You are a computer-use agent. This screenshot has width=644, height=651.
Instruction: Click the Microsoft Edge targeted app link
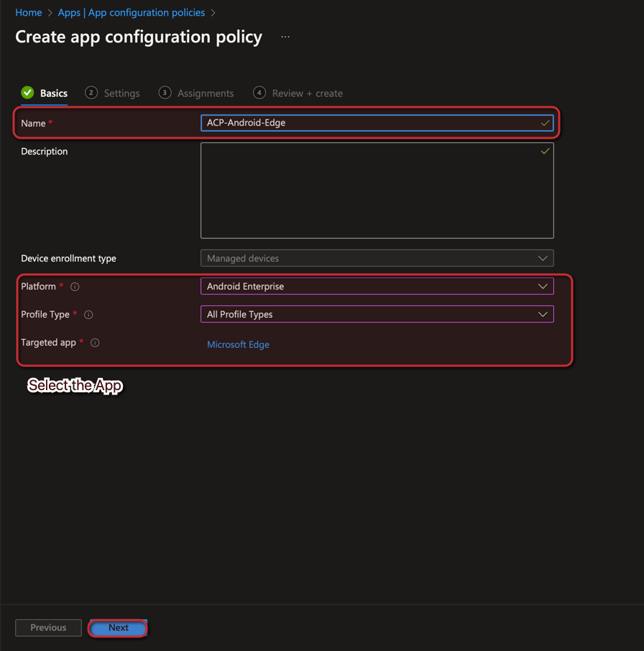(x=238, y=344)
